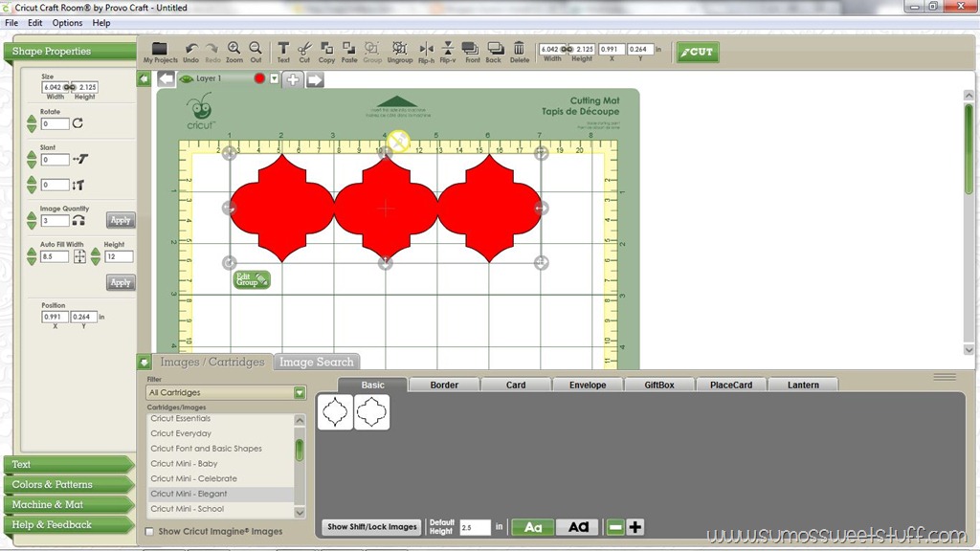Click the yellow delete handle on shape group

(398, 142)
